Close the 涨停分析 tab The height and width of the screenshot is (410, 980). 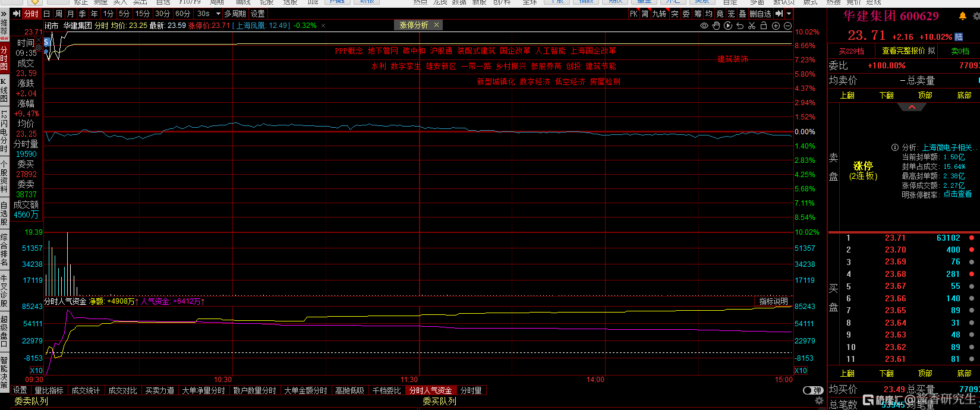pyautogui.click(x=436, y=25)
